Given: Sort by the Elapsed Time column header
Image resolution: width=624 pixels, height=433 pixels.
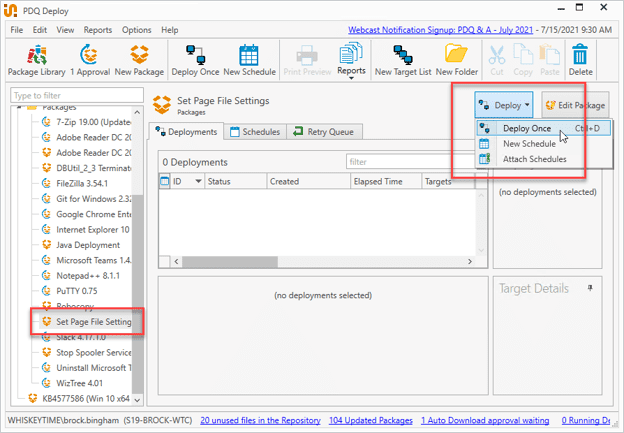Looking at the screenshot, I should point(386,181).
